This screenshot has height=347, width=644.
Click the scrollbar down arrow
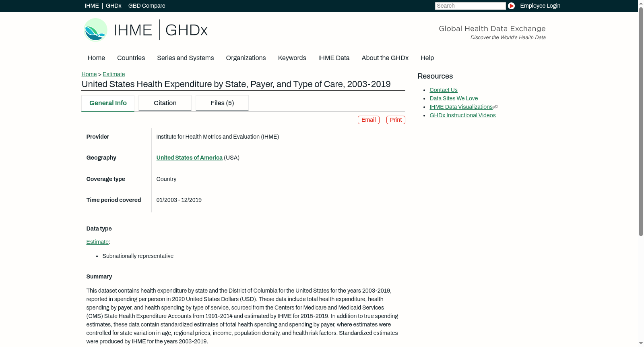coord(641,343)
